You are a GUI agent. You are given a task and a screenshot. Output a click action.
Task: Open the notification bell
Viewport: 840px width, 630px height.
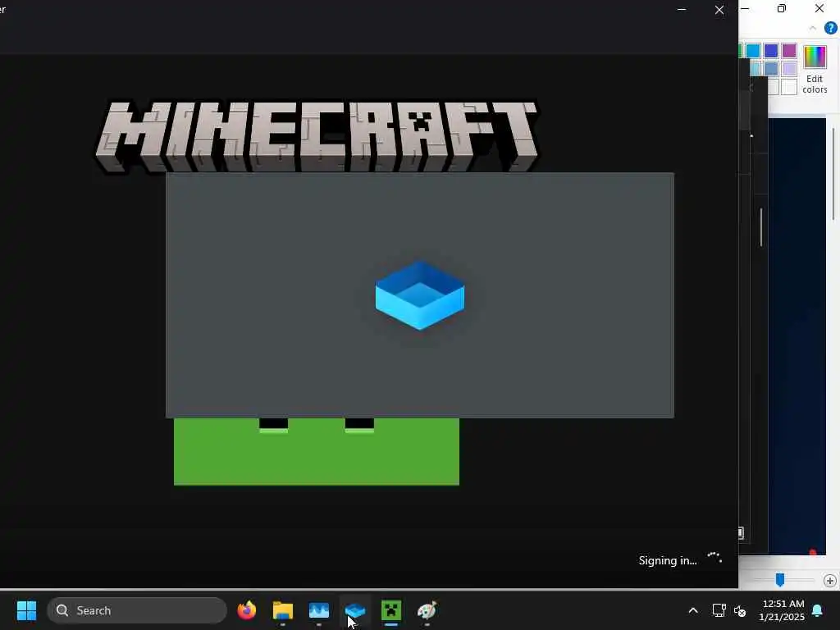click(x=818, y=610)
